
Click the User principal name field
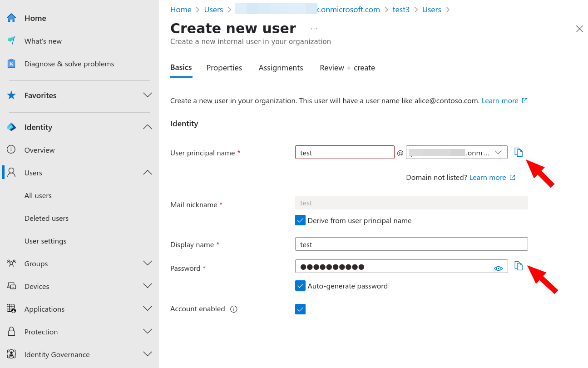coord(345,153)
